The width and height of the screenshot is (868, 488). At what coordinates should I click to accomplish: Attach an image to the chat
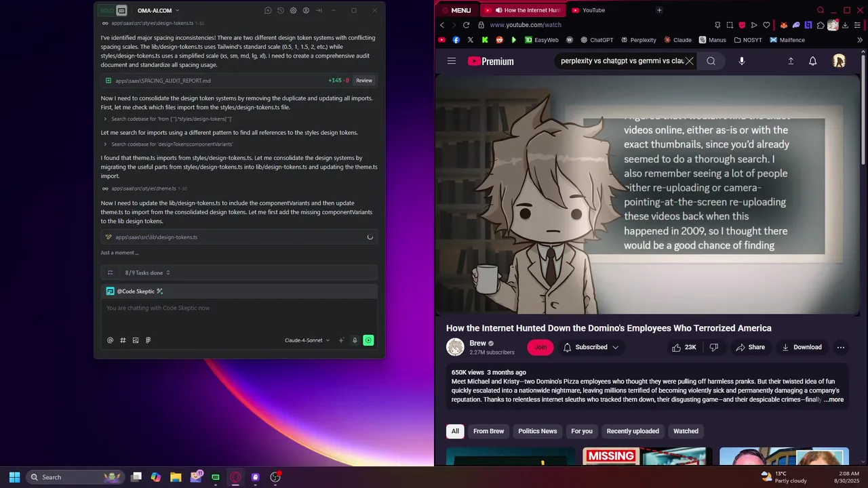[x=136, y=340]
